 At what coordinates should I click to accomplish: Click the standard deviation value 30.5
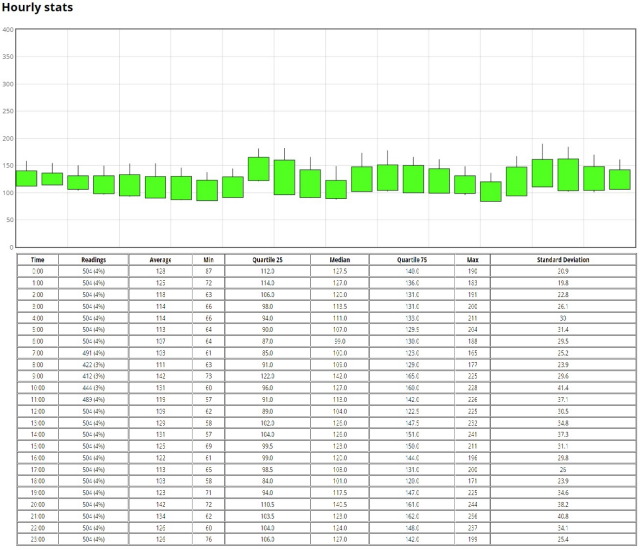pos(563,411)
